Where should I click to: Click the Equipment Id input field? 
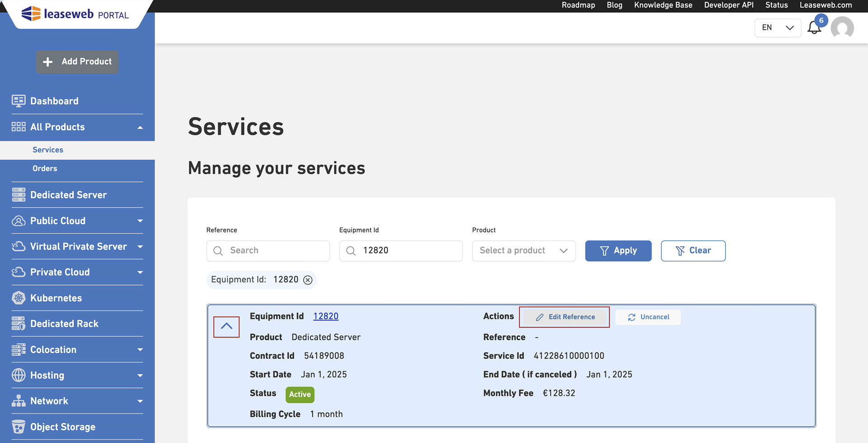coord(401,251)
